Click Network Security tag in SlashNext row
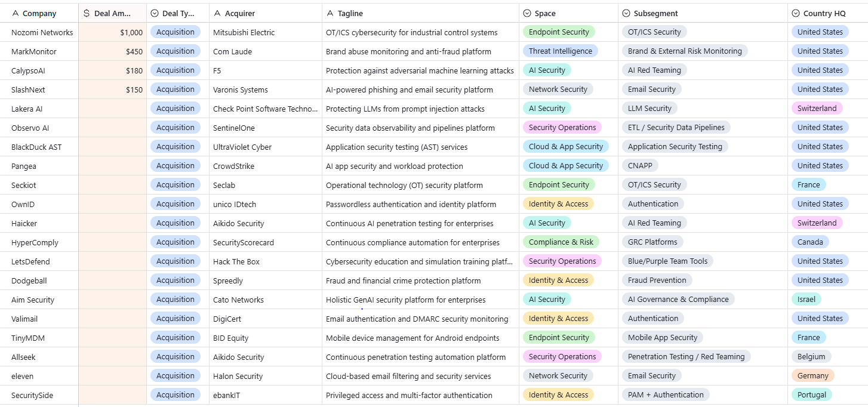 (558, 90)
